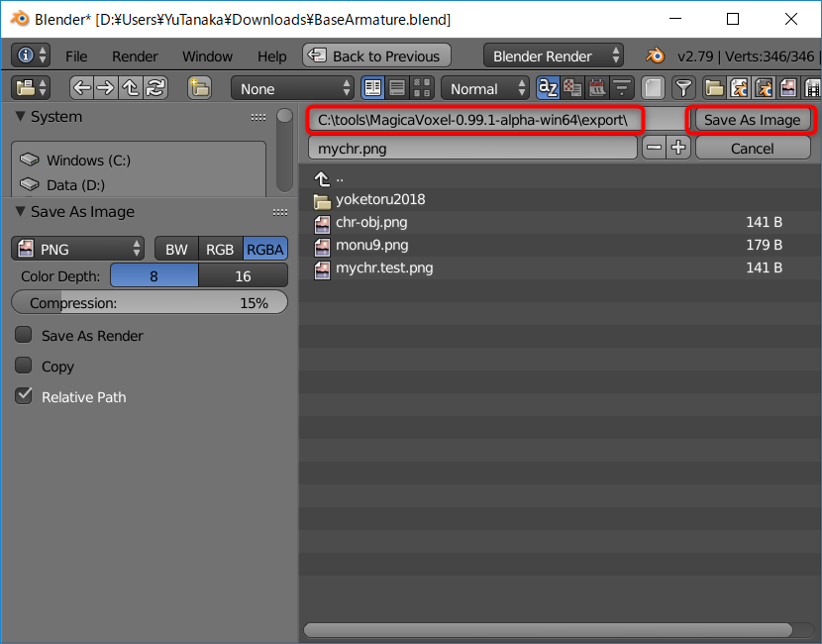Select Data (D:) drive
Screen dimensions: 822x644
(x=139, y=185)
